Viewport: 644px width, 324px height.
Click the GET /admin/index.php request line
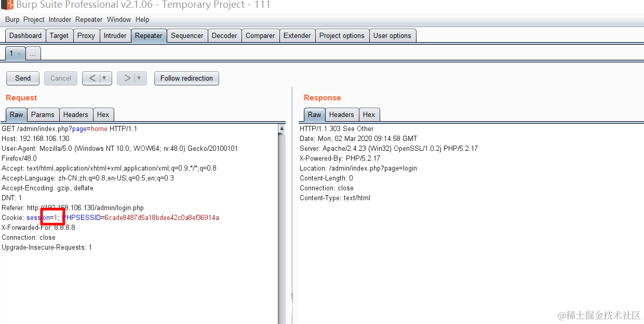coord(69,128)
